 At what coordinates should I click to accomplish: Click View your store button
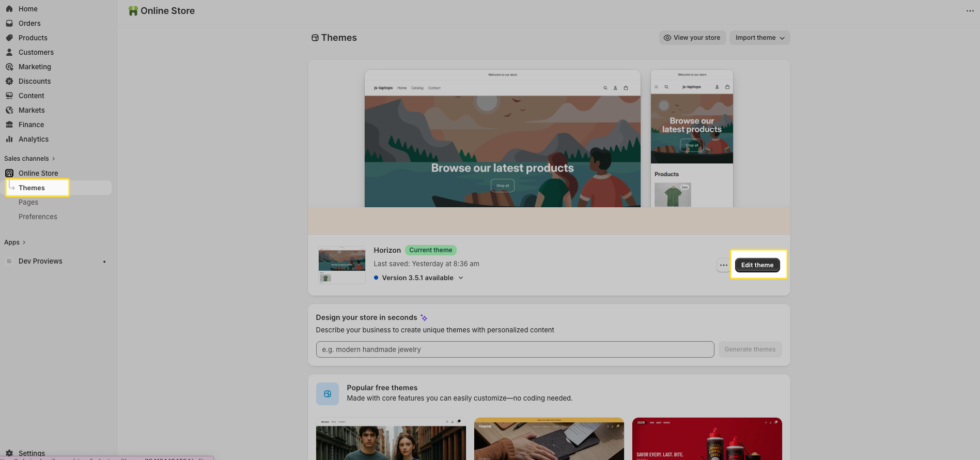(x=692, y=38)
